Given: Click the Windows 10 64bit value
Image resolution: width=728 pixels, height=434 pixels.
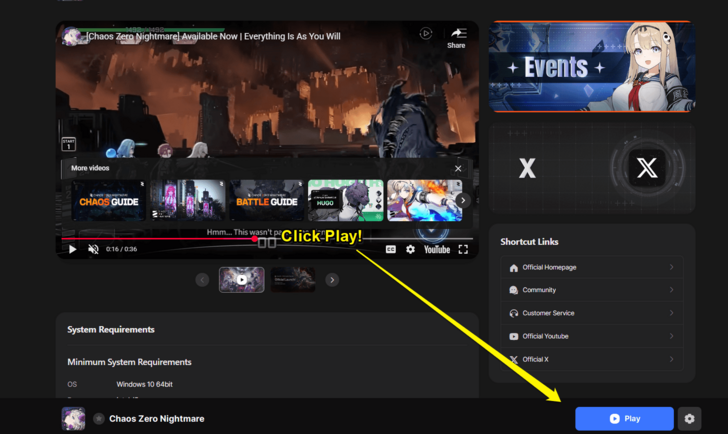Looking at the screenshot, I should tap(144, 384).
